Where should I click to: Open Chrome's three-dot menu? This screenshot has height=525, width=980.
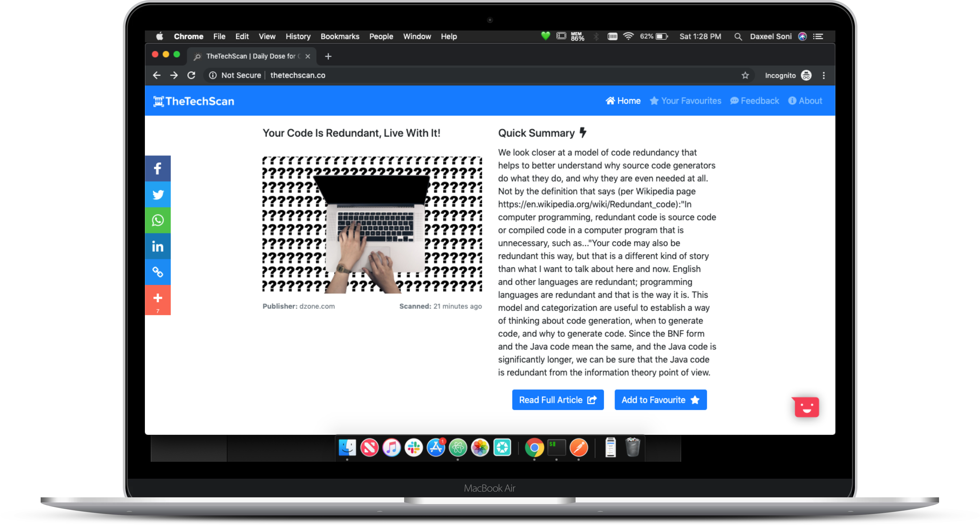click(x=823, y=75)
